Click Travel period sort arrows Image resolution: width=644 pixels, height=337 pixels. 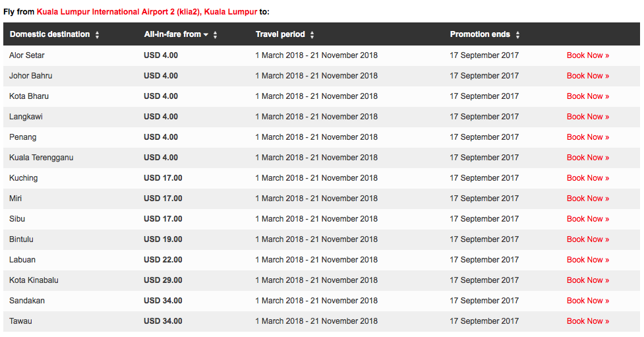[312, 35]
